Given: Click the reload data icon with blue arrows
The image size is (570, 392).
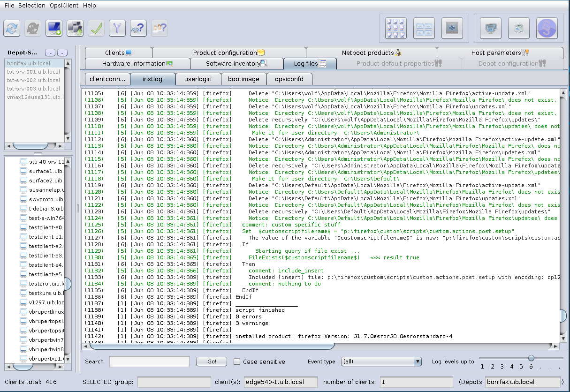Looking at the screenshot, I should point(12,28).
